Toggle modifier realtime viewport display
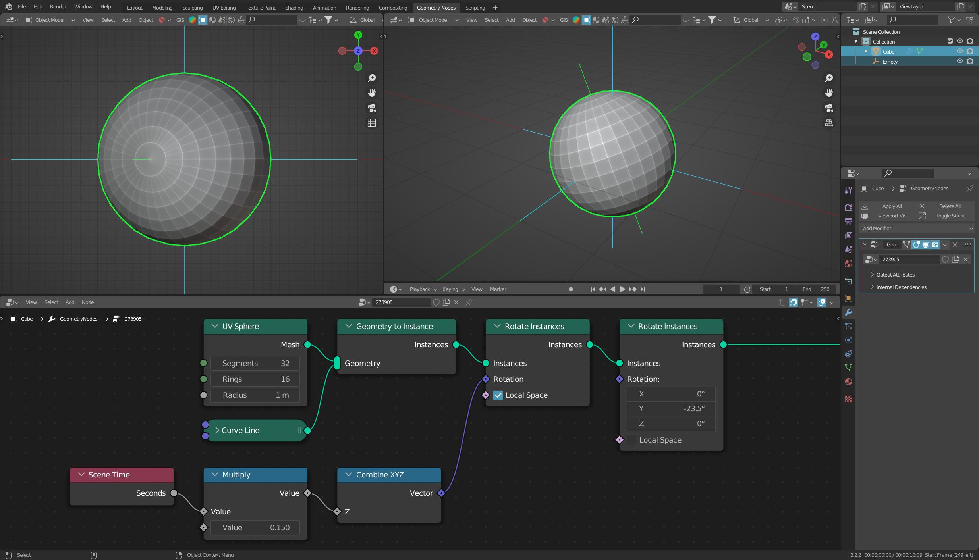Image resolution: width=979 pixels, height=560 pixels. tap(926, 244)
